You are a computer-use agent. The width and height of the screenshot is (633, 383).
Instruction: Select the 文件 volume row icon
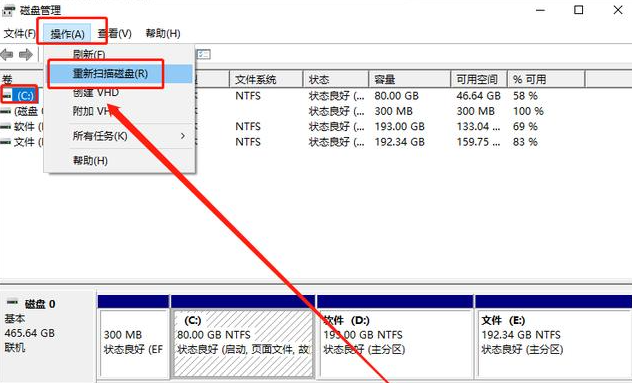6,142
